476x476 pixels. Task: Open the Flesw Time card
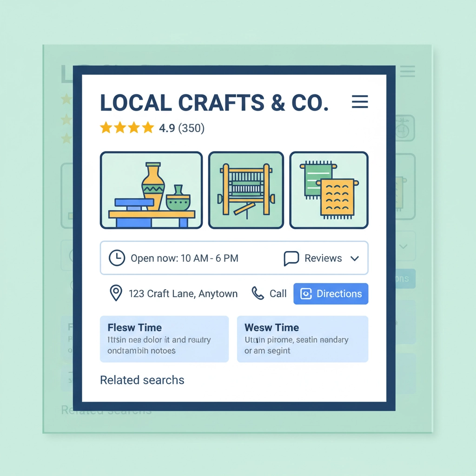(164, 339)
